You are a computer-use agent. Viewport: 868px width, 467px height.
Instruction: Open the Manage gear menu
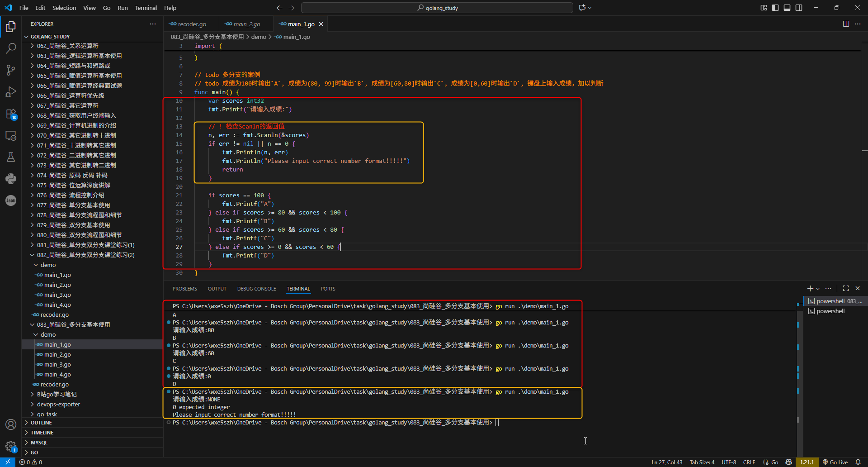click(x=11, y=446)
